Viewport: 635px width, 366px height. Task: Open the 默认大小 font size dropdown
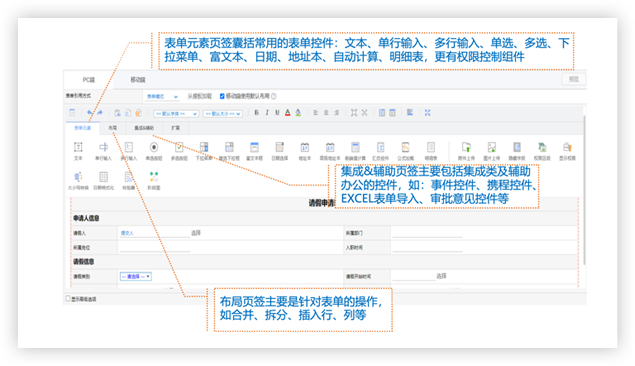223,114
